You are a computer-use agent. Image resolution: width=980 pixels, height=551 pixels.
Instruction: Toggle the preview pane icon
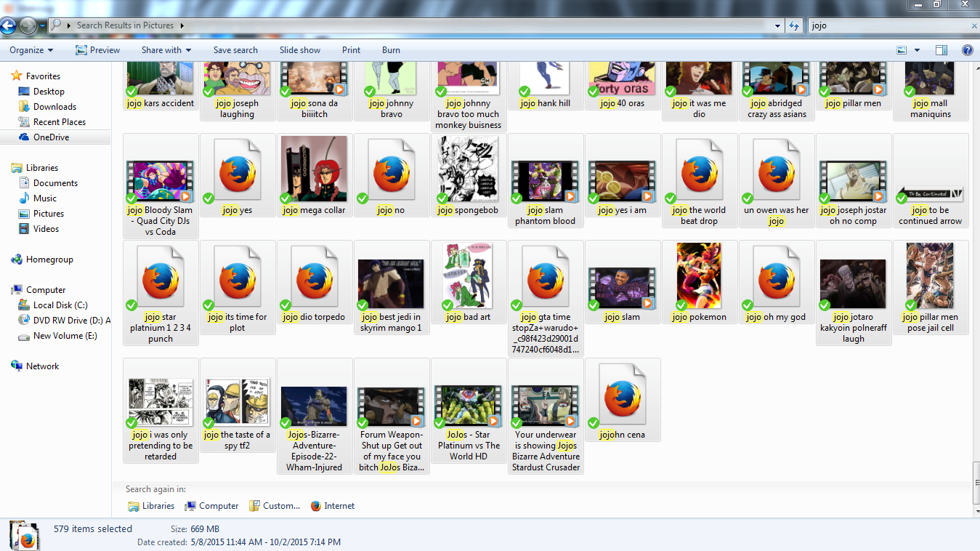[x=941, y=50]
